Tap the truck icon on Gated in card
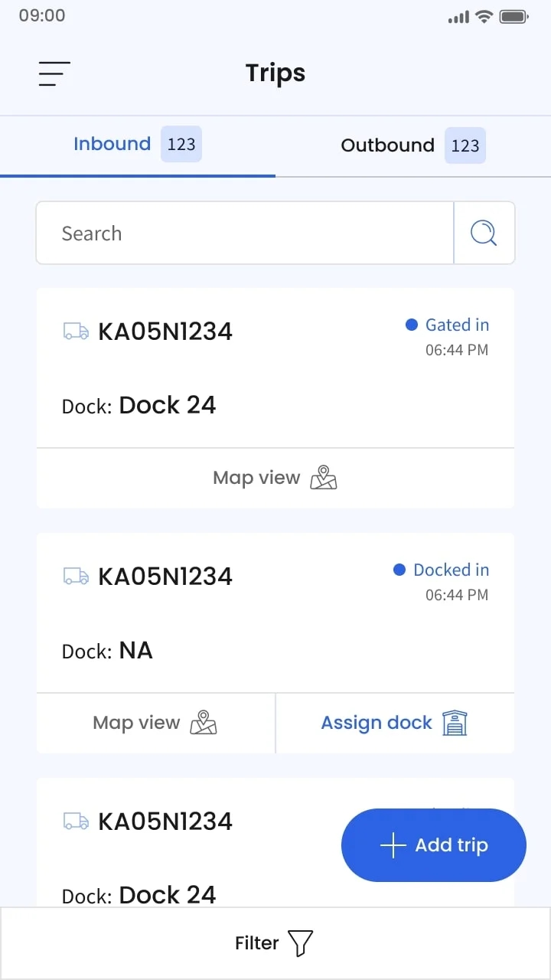This screenshot has width=551, height=980. (75, 332)
